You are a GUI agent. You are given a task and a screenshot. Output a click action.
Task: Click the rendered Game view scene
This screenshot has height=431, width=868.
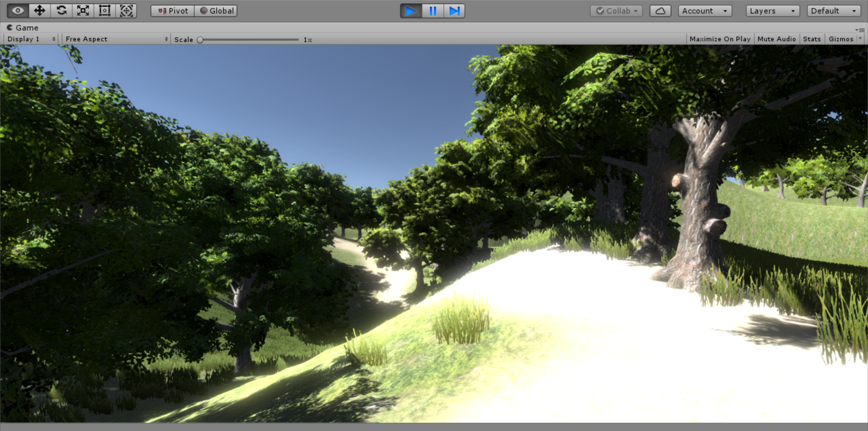pos(434,234)
